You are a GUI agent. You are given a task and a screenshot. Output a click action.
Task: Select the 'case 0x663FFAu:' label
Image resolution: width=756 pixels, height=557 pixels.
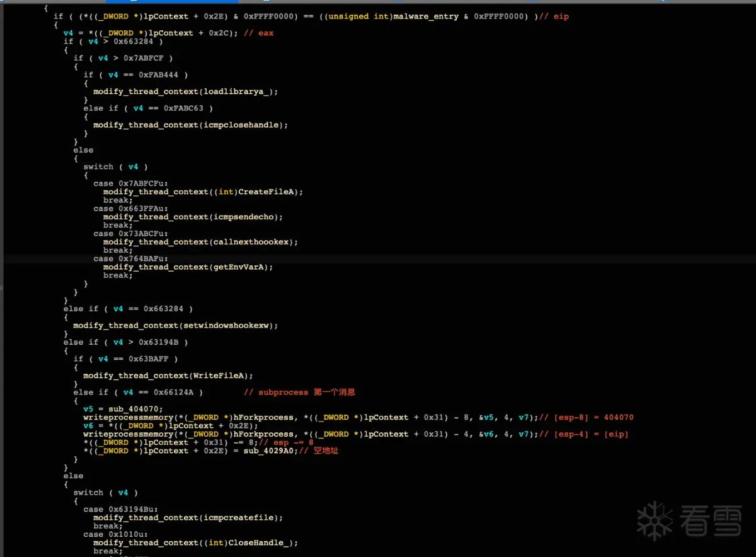pos(131,209)
